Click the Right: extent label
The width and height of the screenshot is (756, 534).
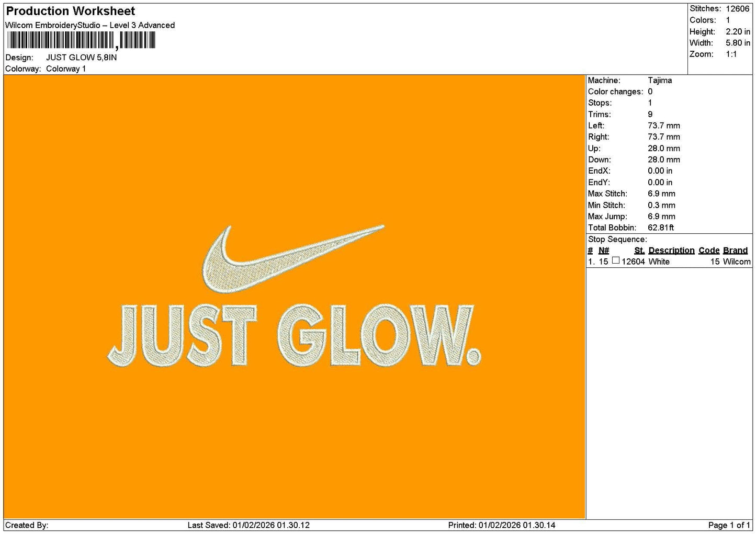click(x=599, y=137)
